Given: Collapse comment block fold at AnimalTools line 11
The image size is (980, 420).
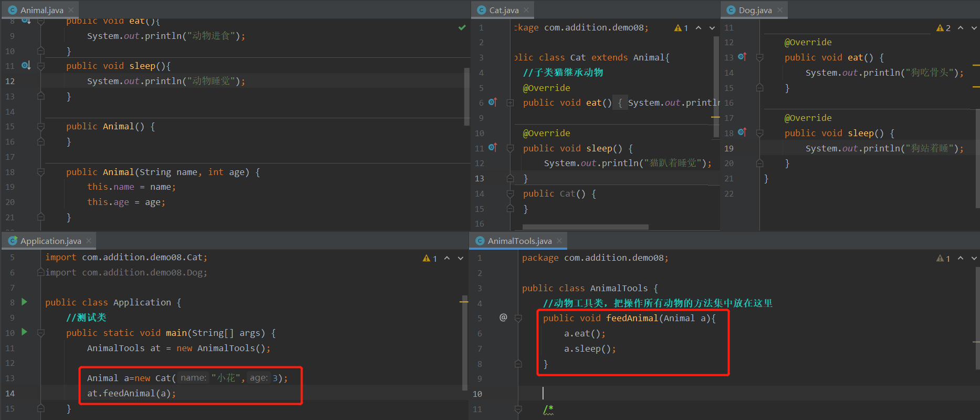Looking at the screenshot, I should (518, 409).
